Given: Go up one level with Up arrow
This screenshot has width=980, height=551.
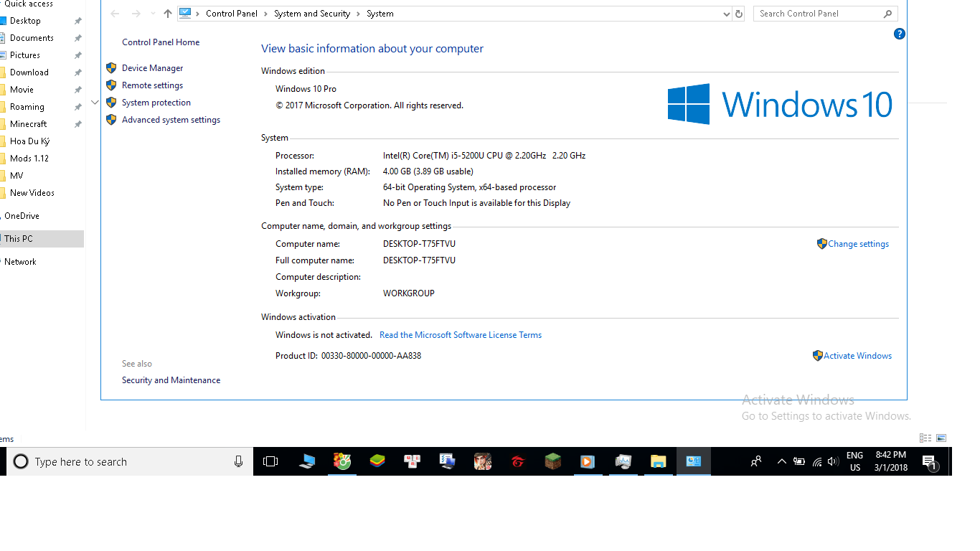Looking at the screenshot, I should point(168,14).
